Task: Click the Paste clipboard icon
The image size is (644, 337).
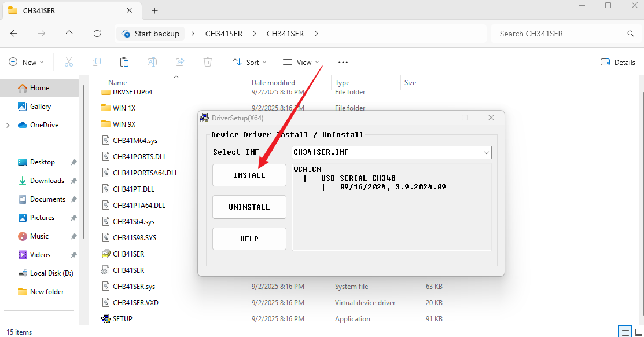Action: click(124, 62)
